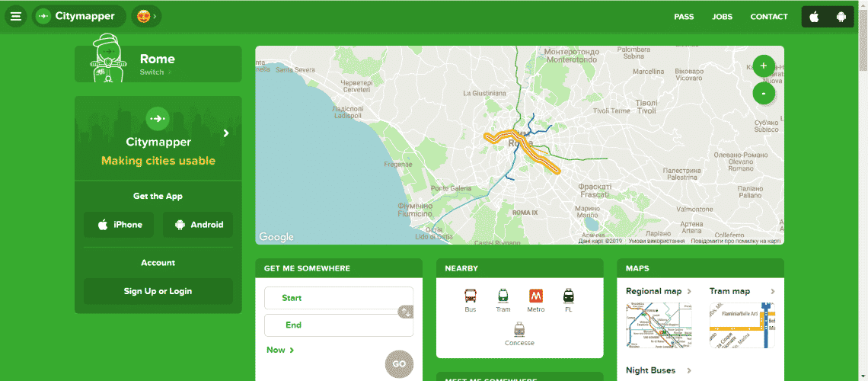Screen dimensions: 868x381
Task: Click the Rome scooter mascot illustration
Action: click(x=107, y=58)
